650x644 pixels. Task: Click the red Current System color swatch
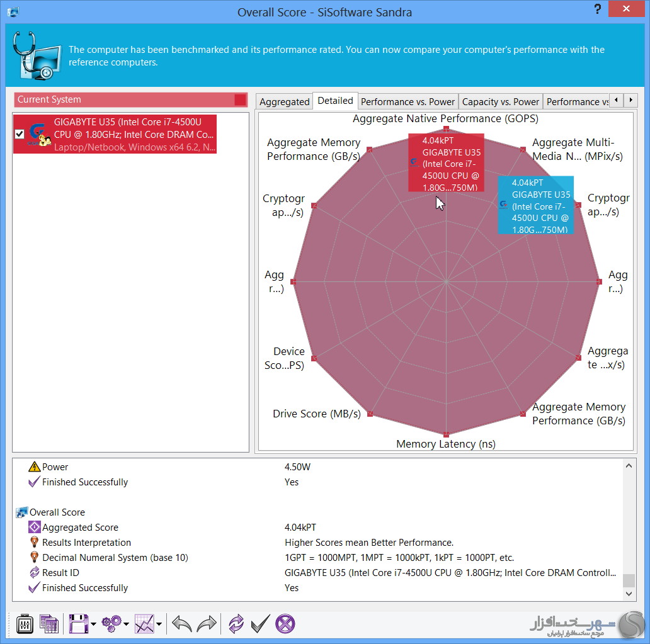pyautogui.click(x=240, y=99)
